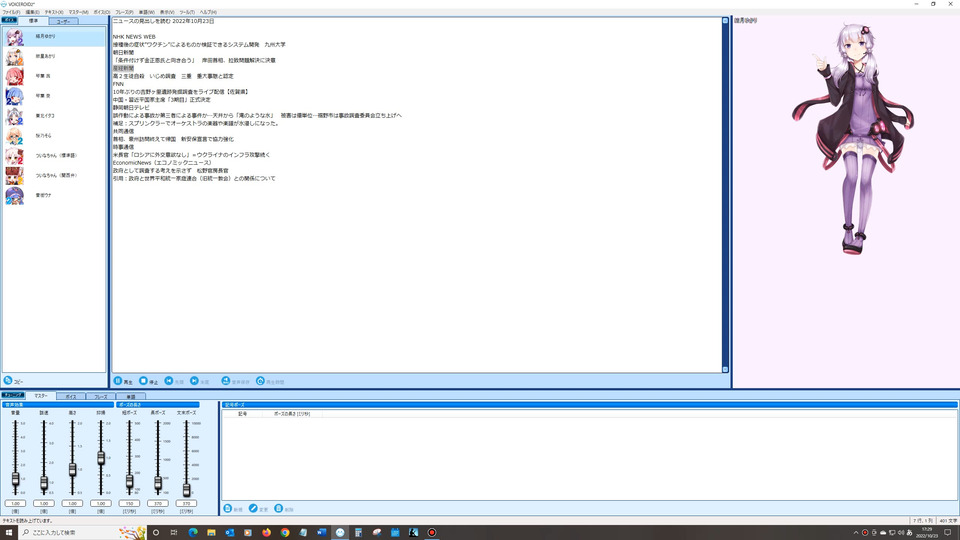Viewport: 960px width, 540px height.
Task: Click the 短ポーズ slider handle
Action: (x=129, y=481)
